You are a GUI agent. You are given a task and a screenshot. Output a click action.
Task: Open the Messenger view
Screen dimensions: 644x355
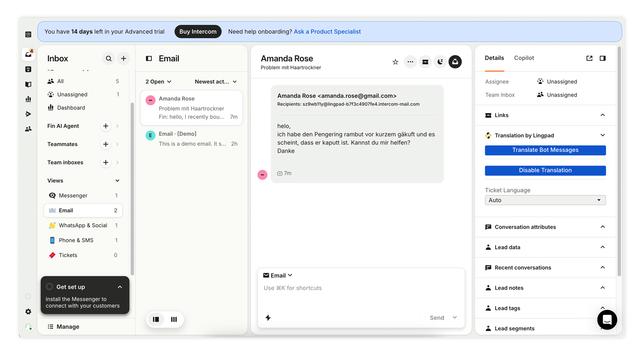83,196
